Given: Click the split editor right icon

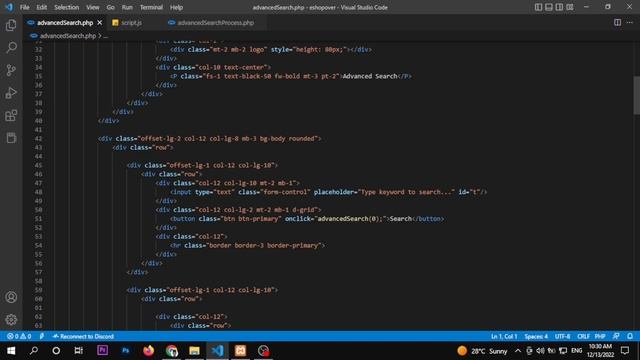Looking at the screenshot, I should coord(617,22).
